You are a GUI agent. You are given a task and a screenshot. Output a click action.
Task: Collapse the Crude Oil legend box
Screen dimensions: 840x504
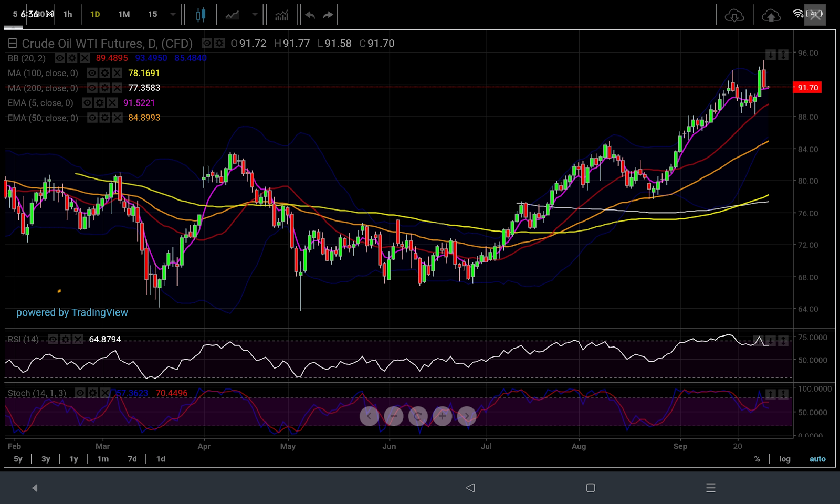tap(13, 44)
